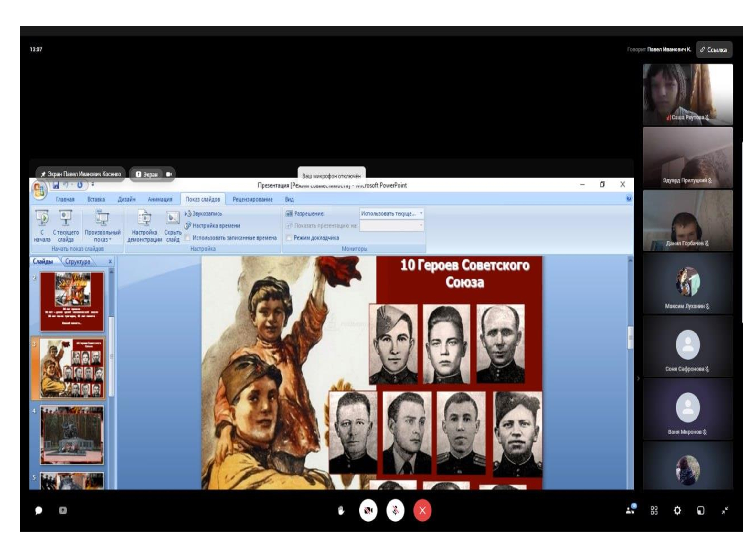Screen dimensions: 756x535
Task: Open the Вставка ribbon tab
Action: pos(96,199)
